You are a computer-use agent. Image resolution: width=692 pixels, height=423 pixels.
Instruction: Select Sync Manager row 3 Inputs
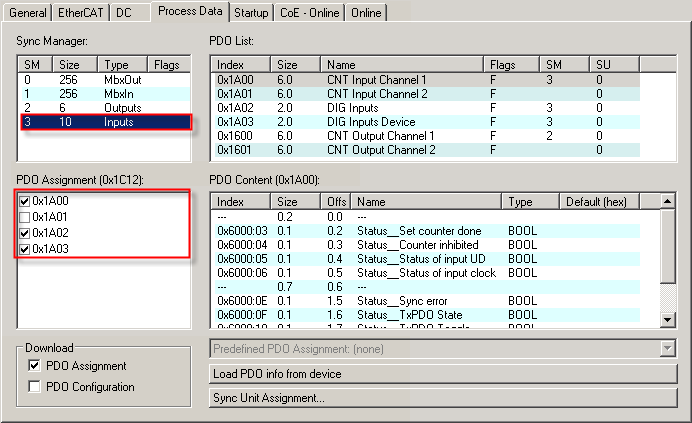click(x=105, y=122)
